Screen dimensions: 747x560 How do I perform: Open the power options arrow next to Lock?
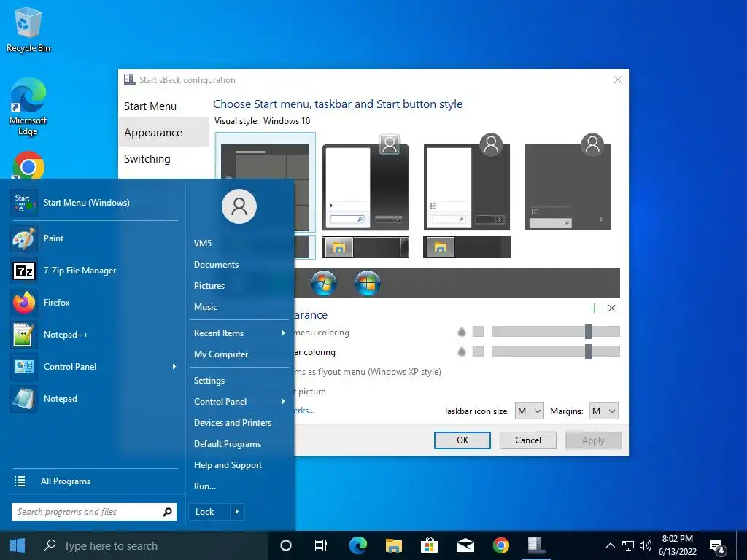[237, 512]
